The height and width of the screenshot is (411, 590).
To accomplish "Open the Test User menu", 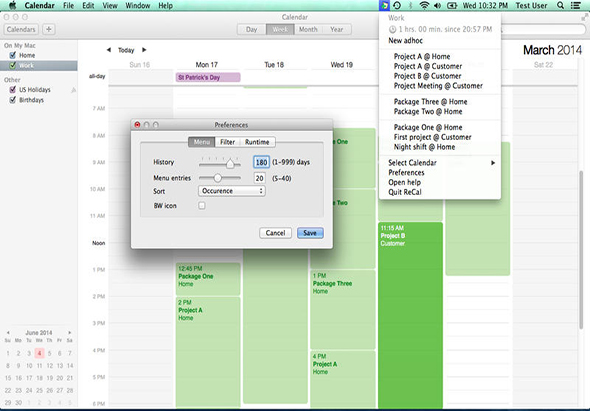I will (531, 5).
